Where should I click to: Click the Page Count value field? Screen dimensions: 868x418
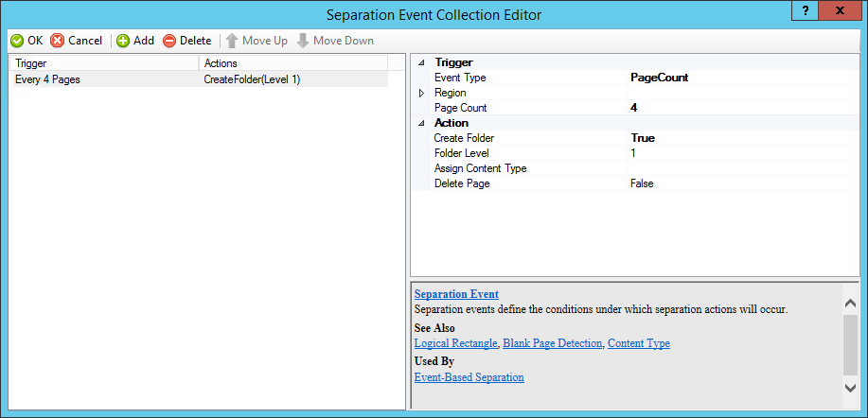tap(738, 108)
